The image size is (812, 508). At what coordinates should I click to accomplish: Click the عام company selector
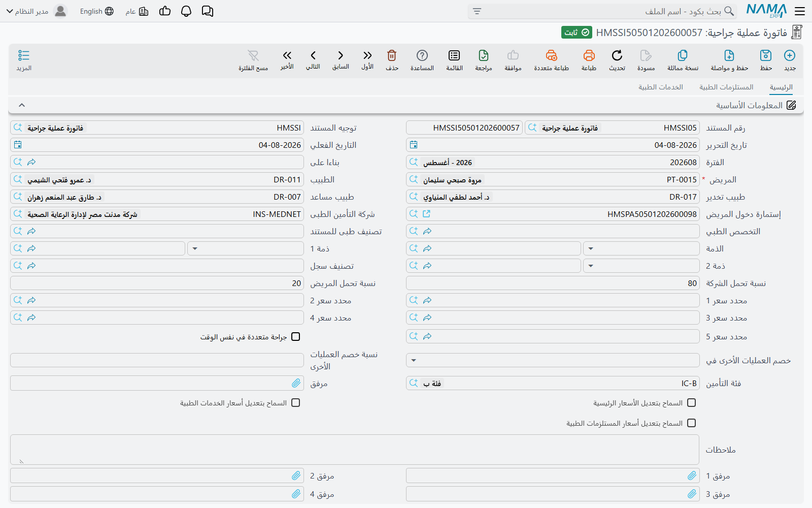tap(137, 11)
